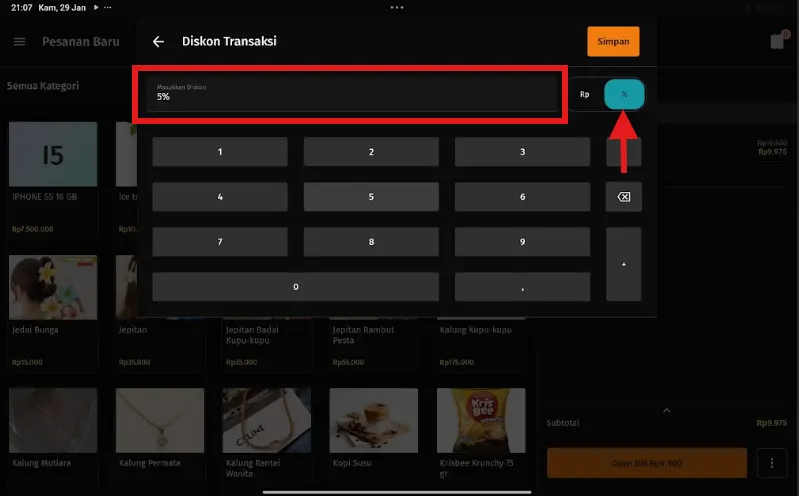Viewport: 799px width, 496px height.
Task: Click the Subtotal amount Rp9.975
Action: (771, 423)
